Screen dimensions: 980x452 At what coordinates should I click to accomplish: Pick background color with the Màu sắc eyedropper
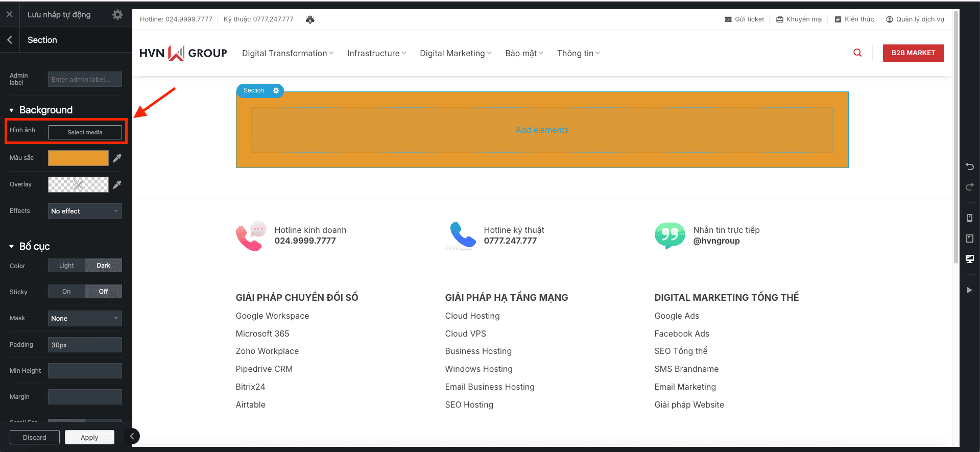tap(117, 158)
